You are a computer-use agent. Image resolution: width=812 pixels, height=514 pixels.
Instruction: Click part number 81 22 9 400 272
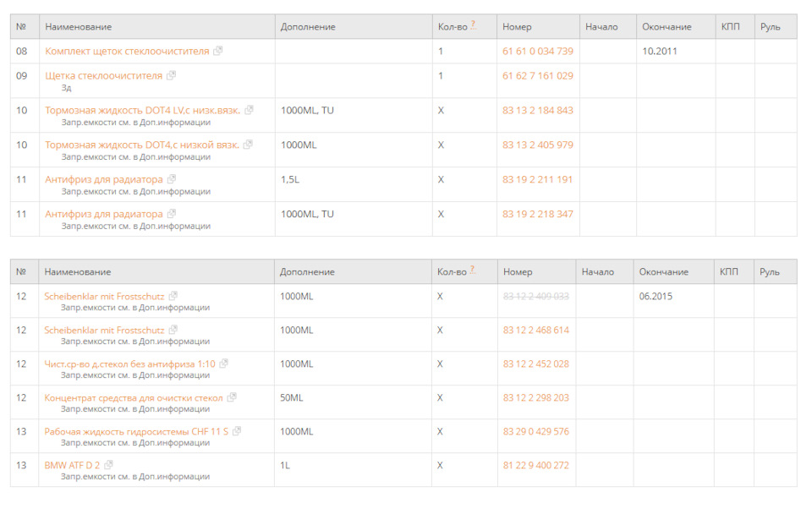(x=535, y=465)
